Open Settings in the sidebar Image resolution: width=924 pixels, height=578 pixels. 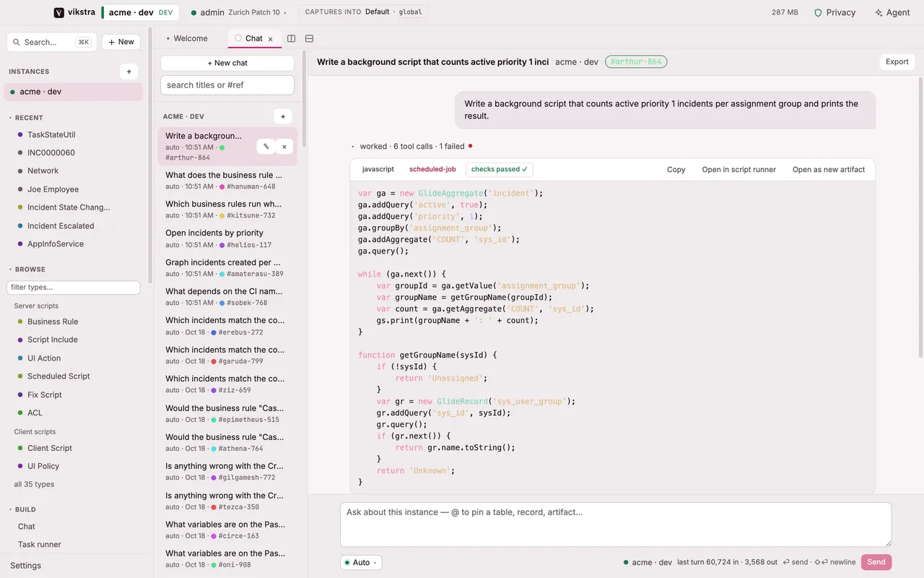(26, 566)
